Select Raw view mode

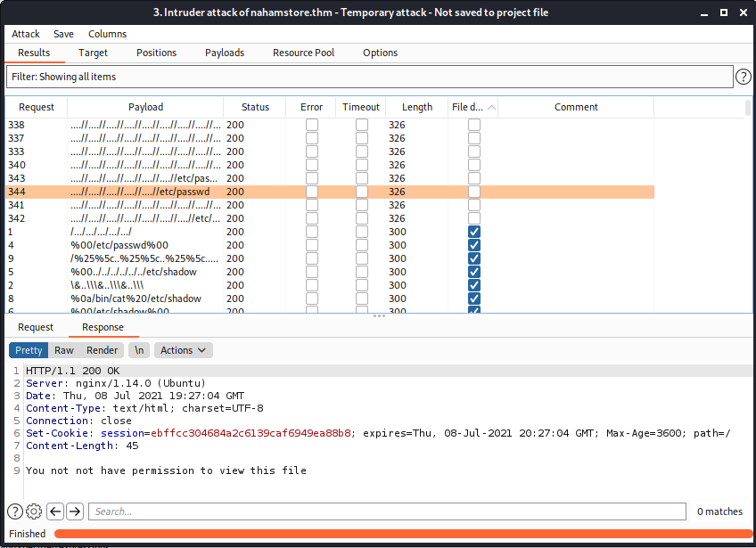[x=64, y=350]
